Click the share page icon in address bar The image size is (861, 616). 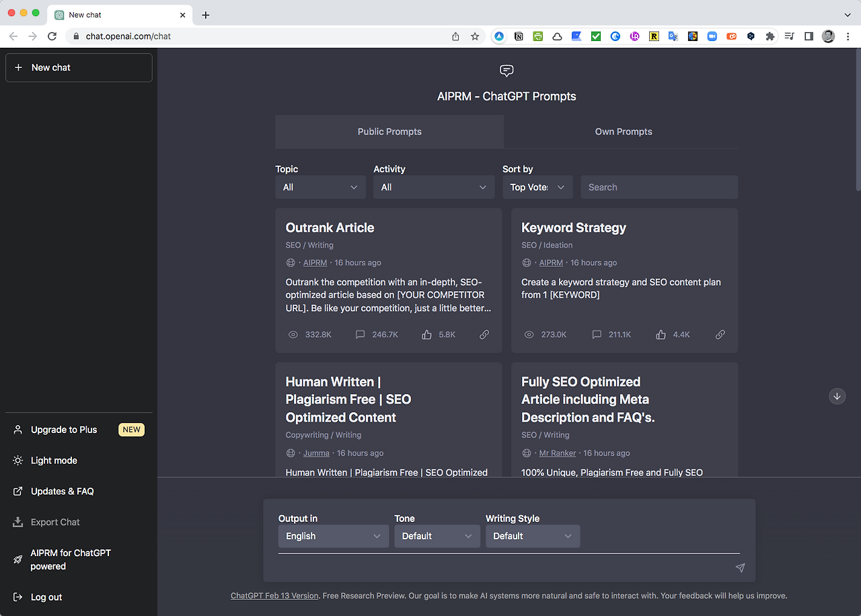pos(455,36)
